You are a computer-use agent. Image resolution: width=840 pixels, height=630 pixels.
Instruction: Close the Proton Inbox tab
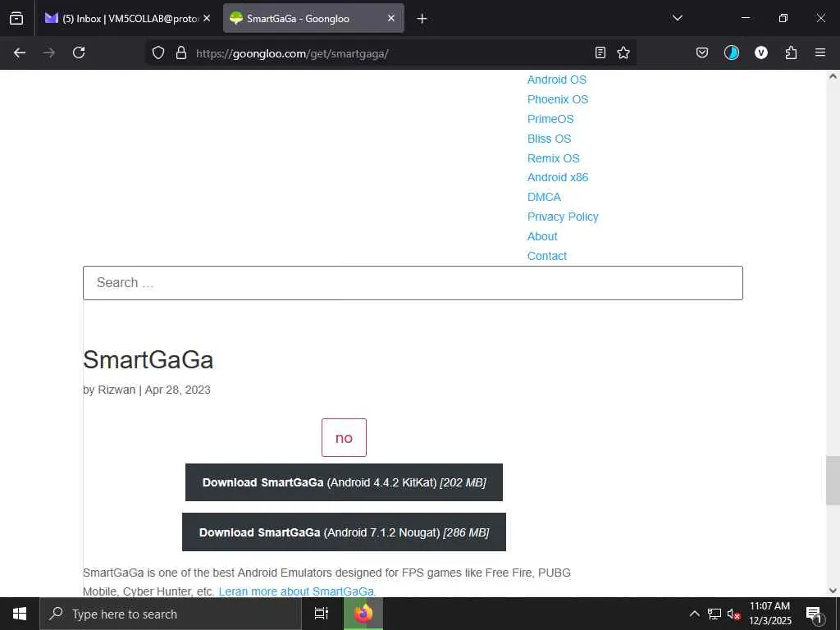[x=207, y=18]
